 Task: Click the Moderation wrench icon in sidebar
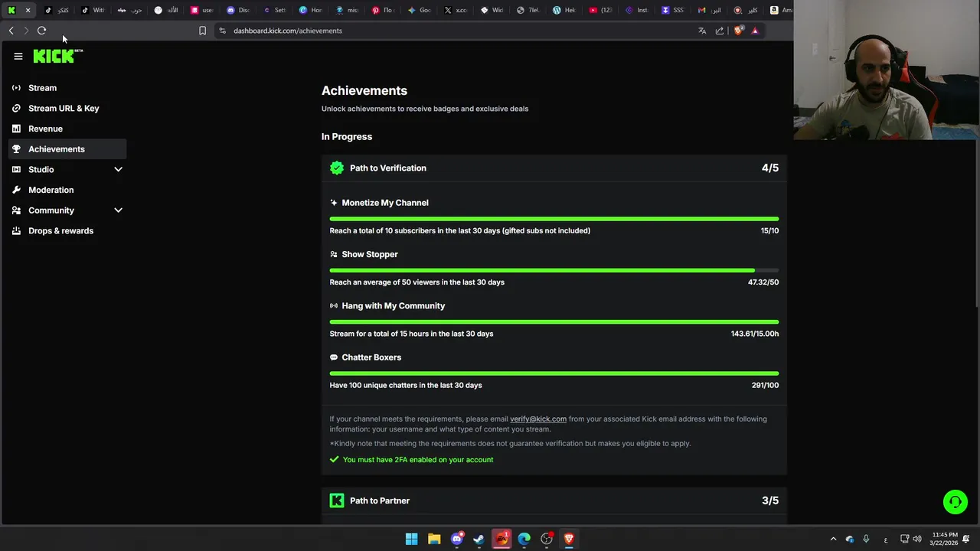[16, 190]
